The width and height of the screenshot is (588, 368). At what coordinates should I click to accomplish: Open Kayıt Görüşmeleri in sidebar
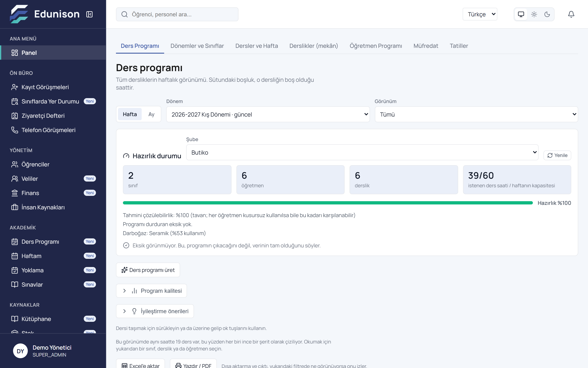point(53,87)
